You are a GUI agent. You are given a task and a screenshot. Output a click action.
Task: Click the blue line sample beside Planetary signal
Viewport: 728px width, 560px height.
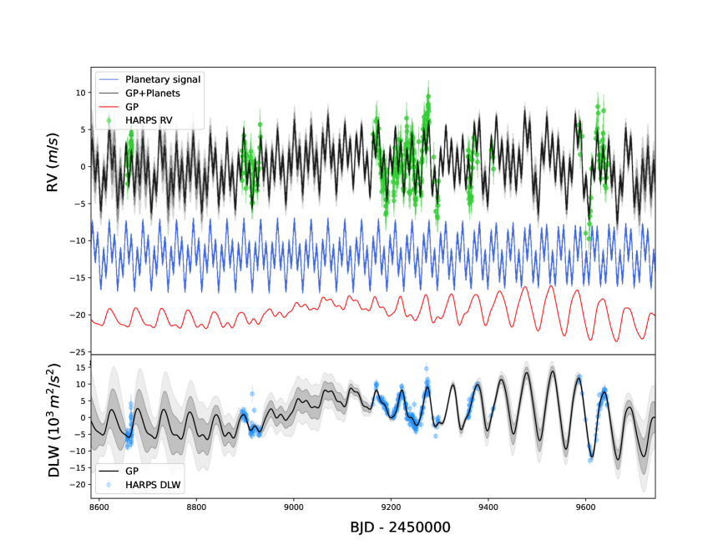pyautogui.click(x=109, y=80)
